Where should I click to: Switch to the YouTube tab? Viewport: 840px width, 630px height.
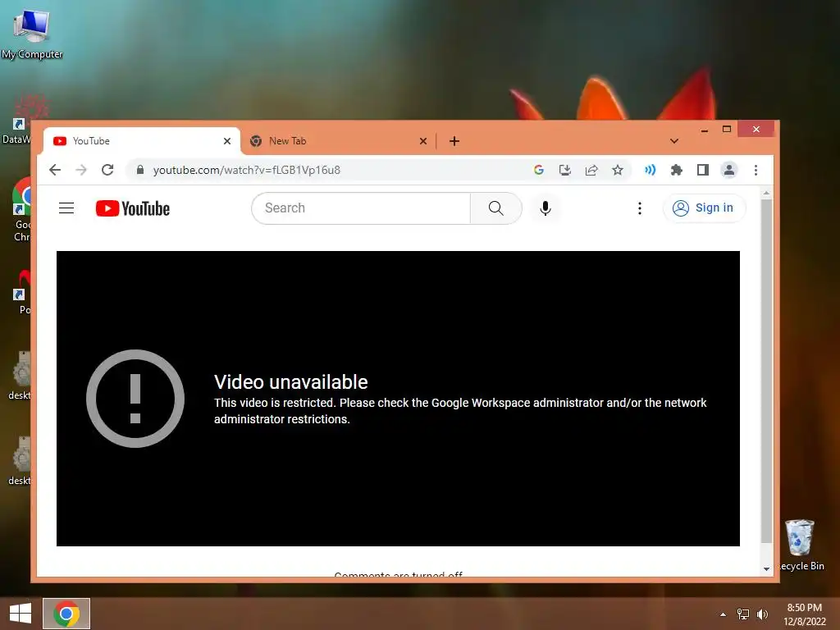(x=142, y=141)
